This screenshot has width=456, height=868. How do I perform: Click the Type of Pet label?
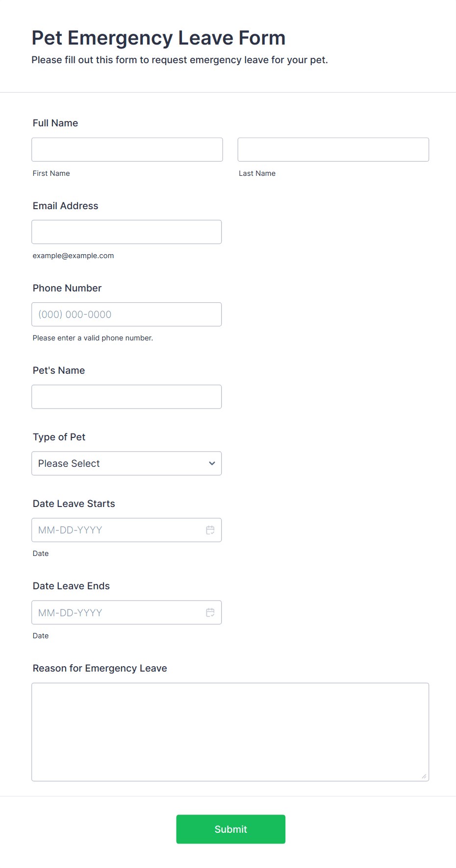59,437
